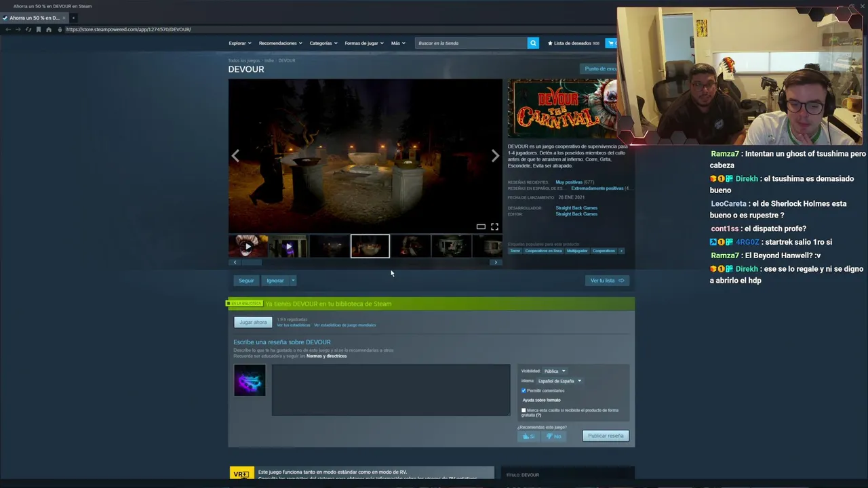Open a new tab with the plus button
Image resolution: width=868 pixels, height=488 pixels.
click(73, 18)
